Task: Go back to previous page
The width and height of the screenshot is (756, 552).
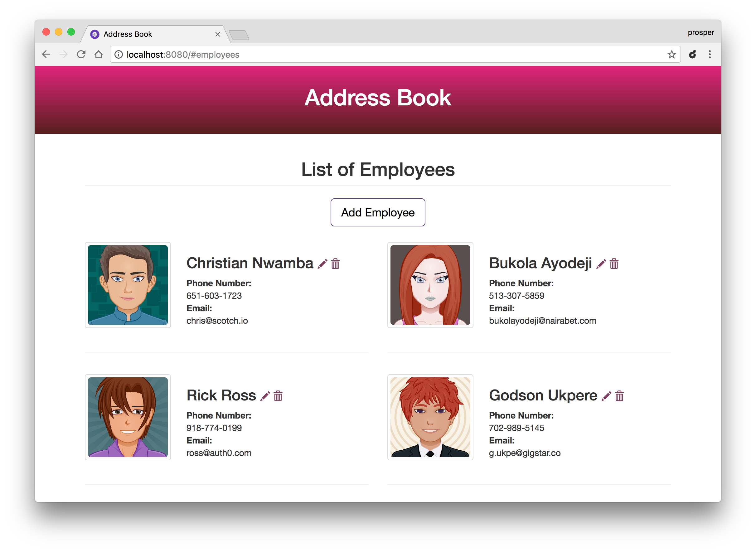Action: (x=46, y=55)
